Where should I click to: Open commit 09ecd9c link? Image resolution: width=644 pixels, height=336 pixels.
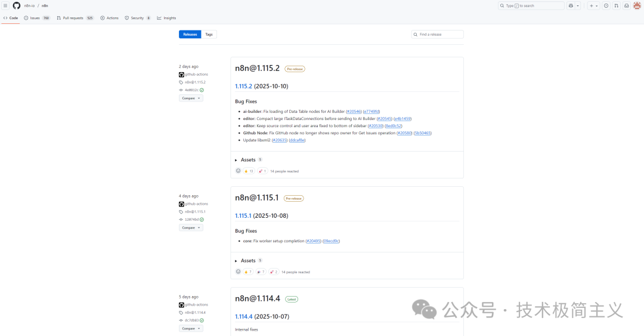(x=331, y=241)
